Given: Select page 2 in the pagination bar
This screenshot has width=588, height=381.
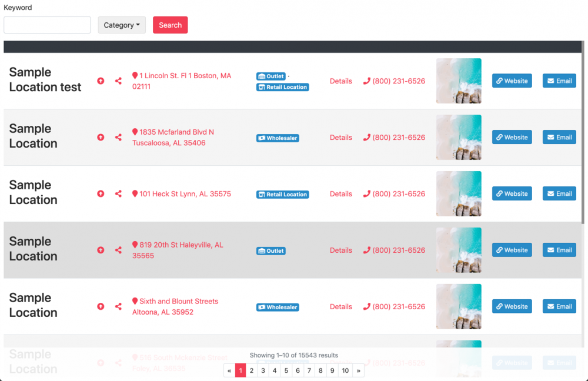Looking at the screenshot, I should pos(251,370).
